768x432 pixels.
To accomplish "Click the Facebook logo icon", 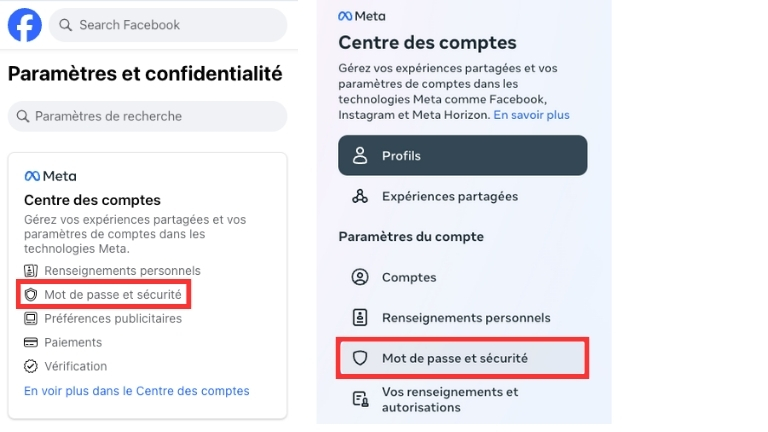I will pos(25,25).
